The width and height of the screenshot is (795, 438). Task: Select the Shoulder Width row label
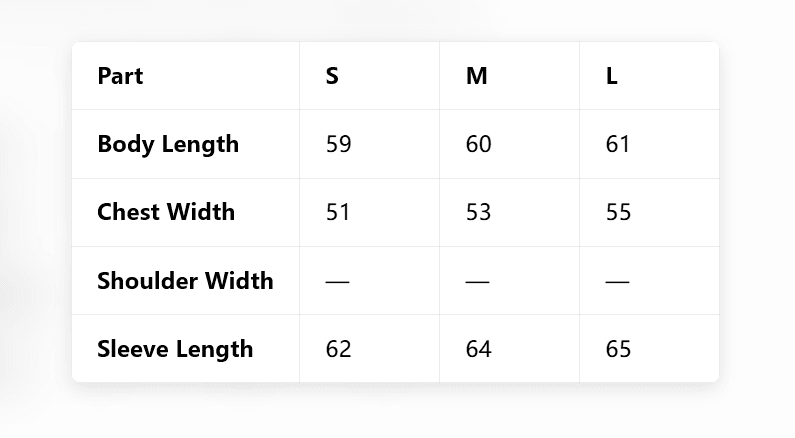click(x=185, y=281)
